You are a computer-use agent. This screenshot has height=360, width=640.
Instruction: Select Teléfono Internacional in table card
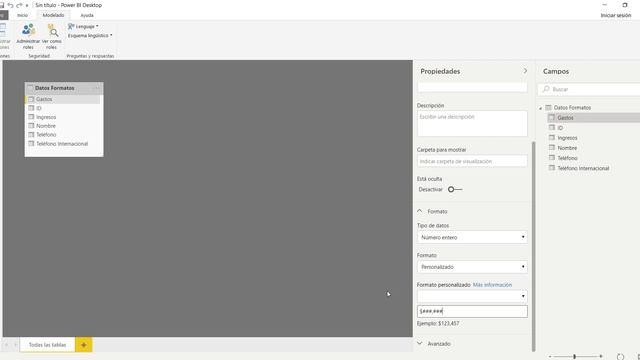tap(62, 144)
